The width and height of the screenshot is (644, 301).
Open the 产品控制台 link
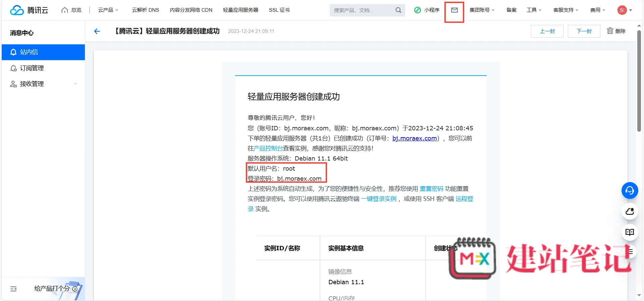(268, 148)
